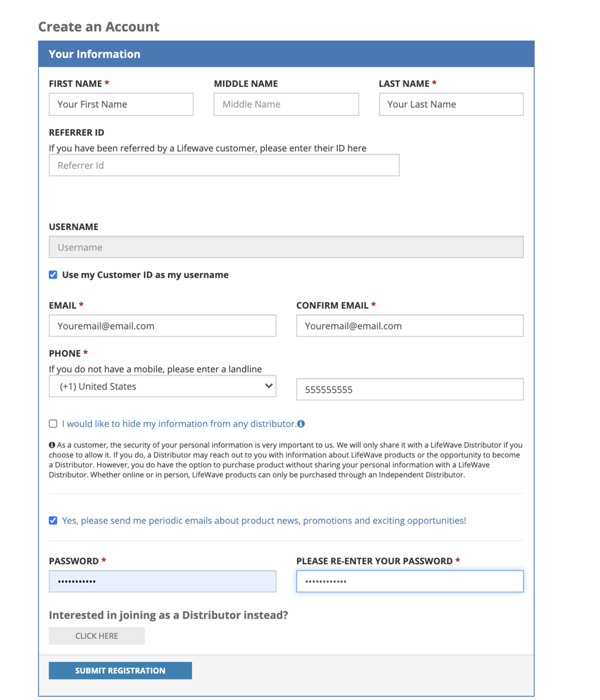Screen dimensions: 600x700
Task: Click into the First Name field
Action: 121,105
